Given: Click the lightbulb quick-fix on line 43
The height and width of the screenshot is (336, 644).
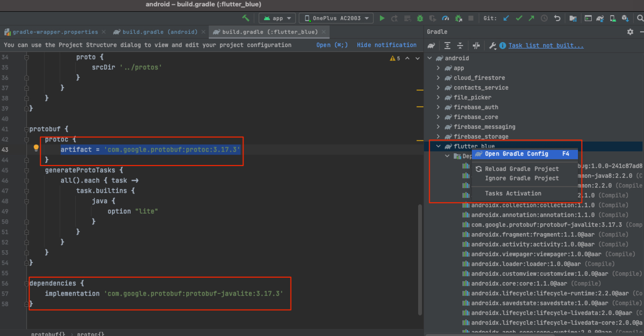Looking at the screenshot, I should (36, 148).
